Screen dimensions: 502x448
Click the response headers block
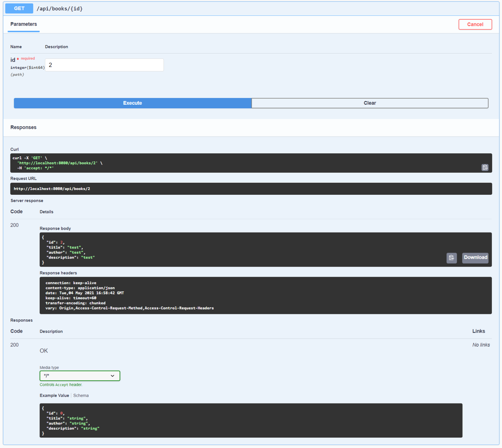click(x=265, y=295)
